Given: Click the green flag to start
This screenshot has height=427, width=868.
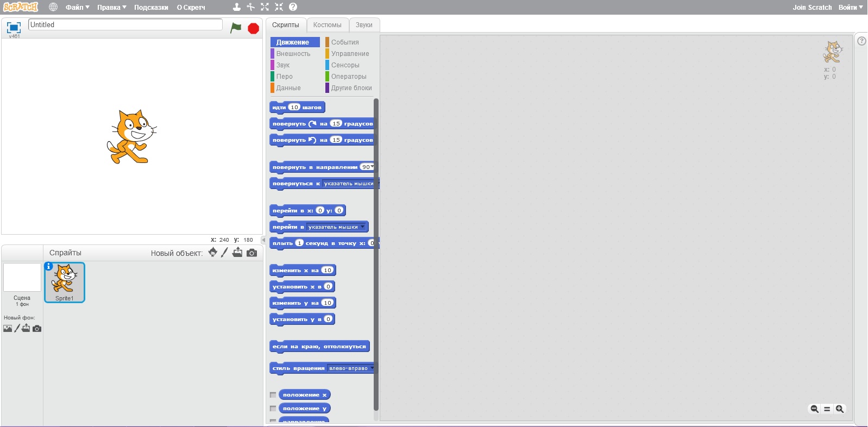Looking at the screenshot, I should pyautogui.click(x=236, y=28).
